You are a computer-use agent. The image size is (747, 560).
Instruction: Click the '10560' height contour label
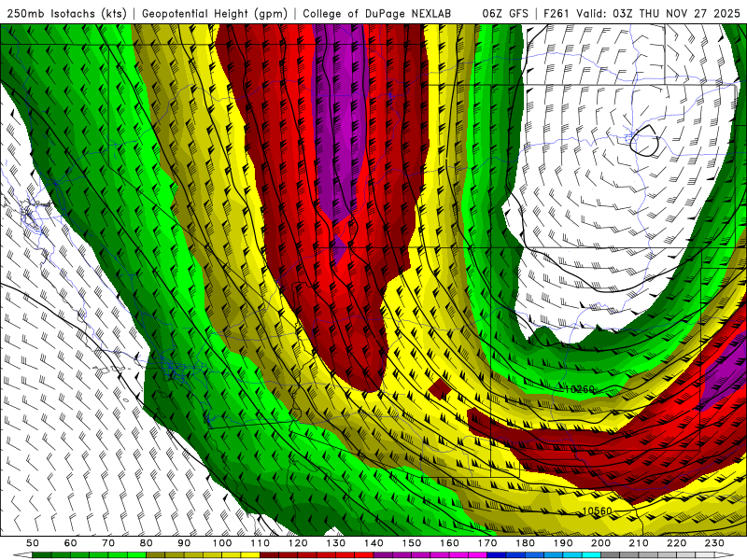(597, 511)
